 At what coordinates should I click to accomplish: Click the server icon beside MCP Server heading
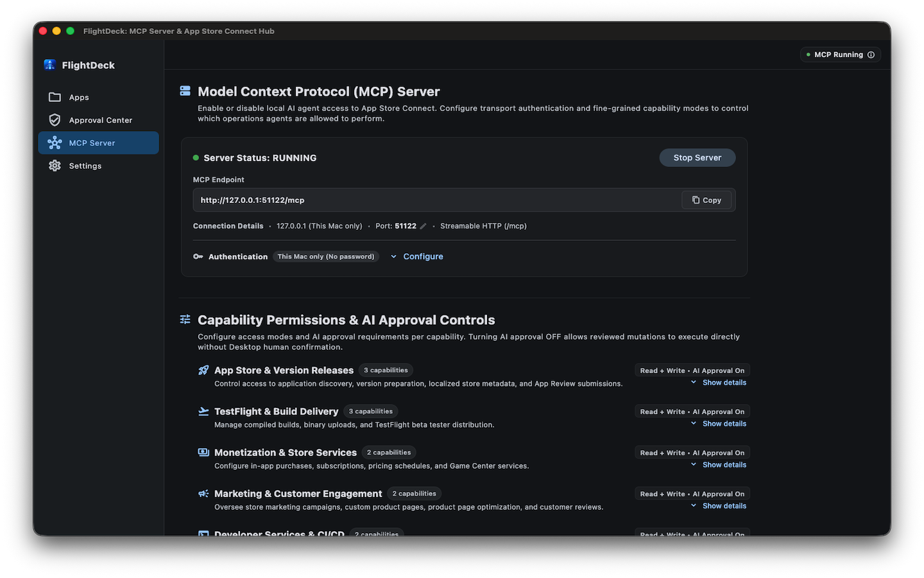pos(185,91)
